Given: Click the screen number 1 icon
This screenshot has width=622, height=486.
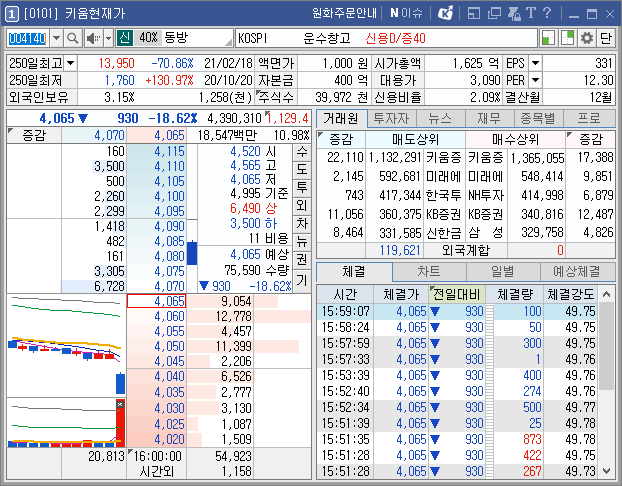Looking at the screenshot, I should 12,14.
